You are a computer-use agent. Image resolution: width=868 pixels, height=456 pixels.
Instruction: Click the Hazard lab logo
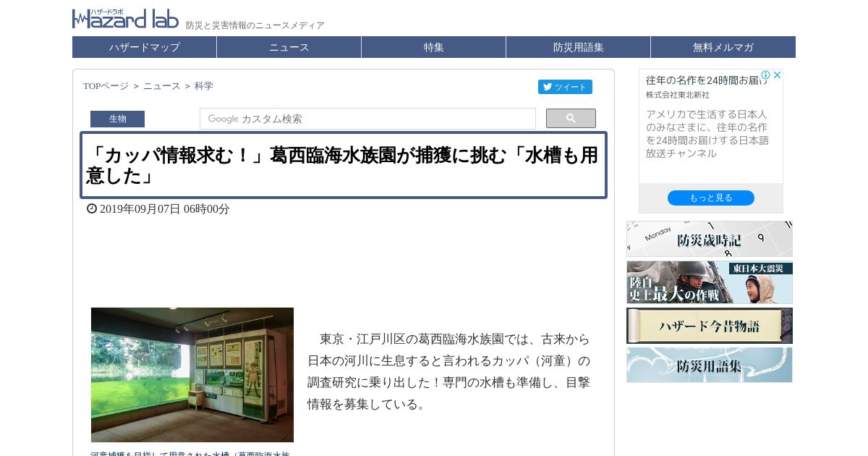pos(125,18)
